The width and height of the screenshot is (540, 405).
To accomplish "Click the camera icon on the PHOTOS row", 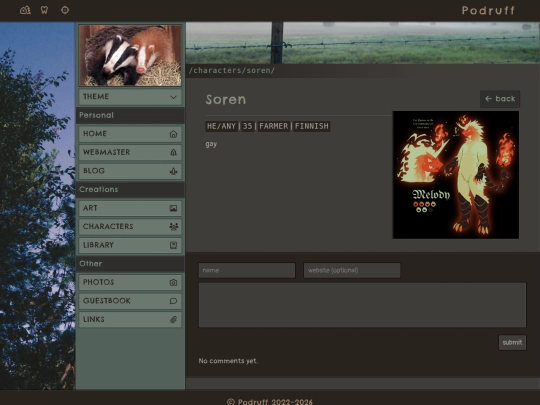I will pos(173,282).
